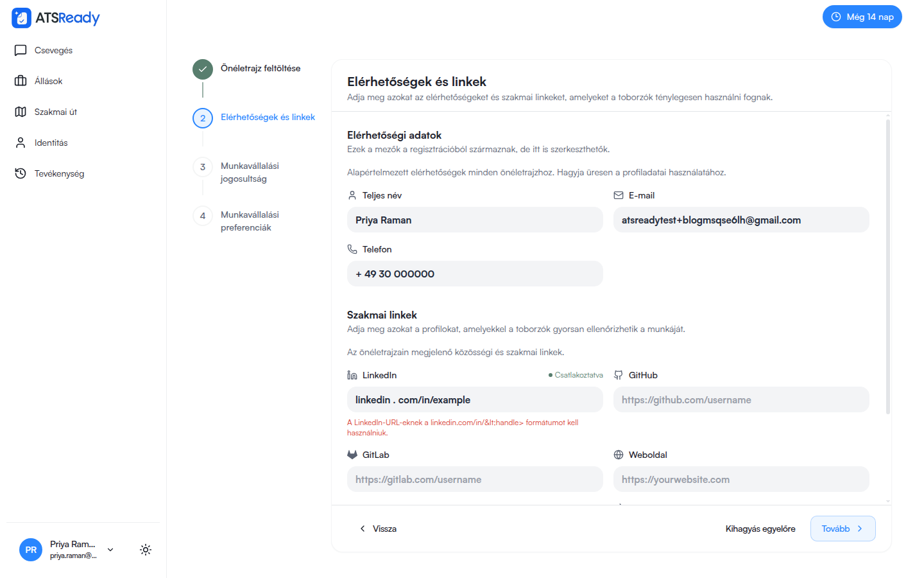Continue with the Tovább button

(843, 529)
